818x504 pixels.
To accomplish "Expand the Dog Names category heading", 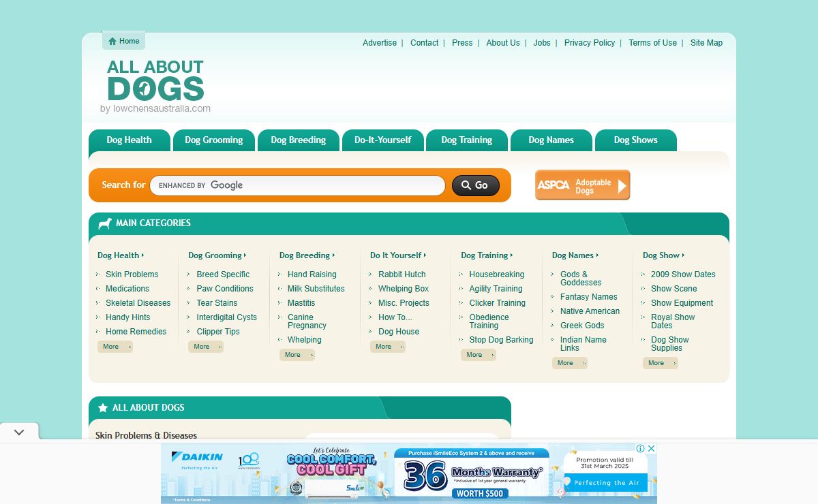I will (575, 255).
